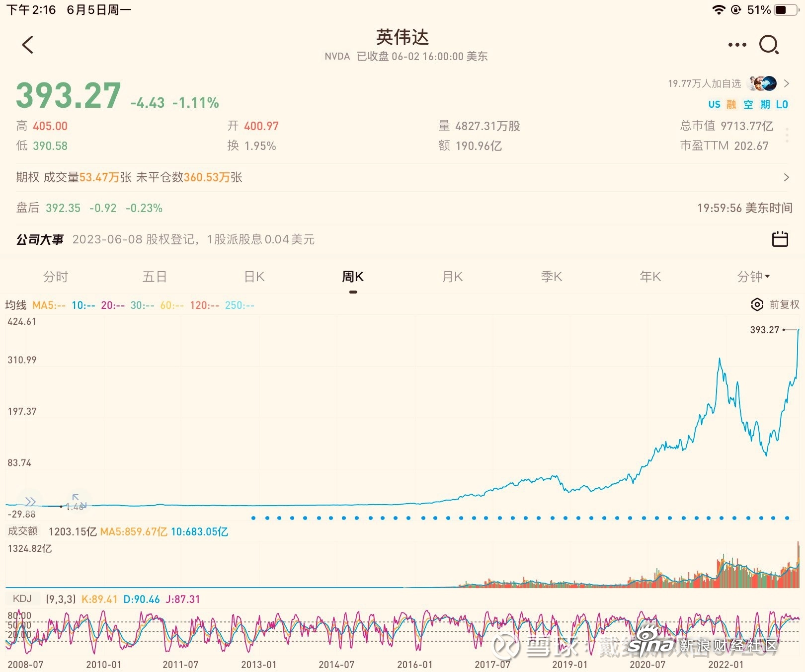
Task: Tap the K:89.41 KDJ value
Action: click(x=99, y=599)
